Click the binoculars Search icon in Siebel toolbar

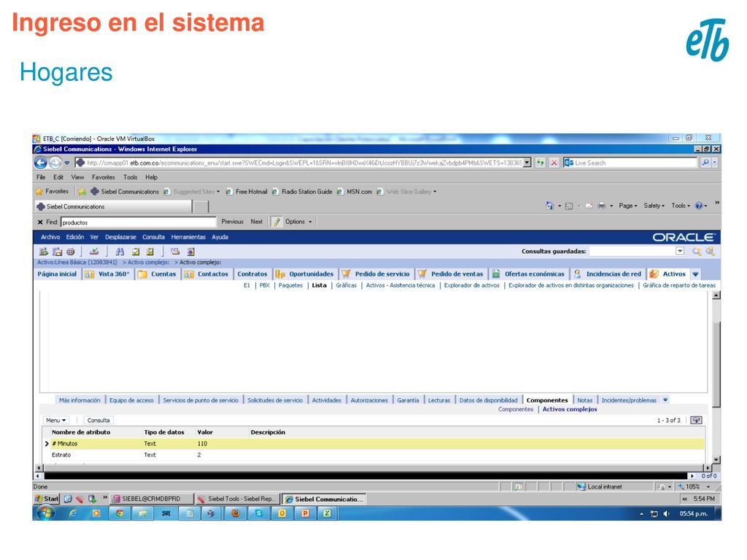120,252
